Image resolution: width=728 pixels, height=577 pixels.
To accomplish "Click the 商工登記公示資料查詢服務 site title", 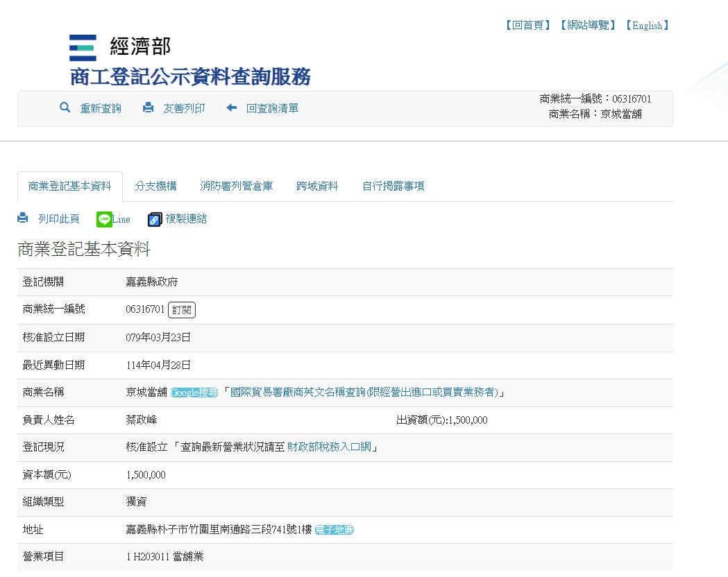I will tap(190, 76).
